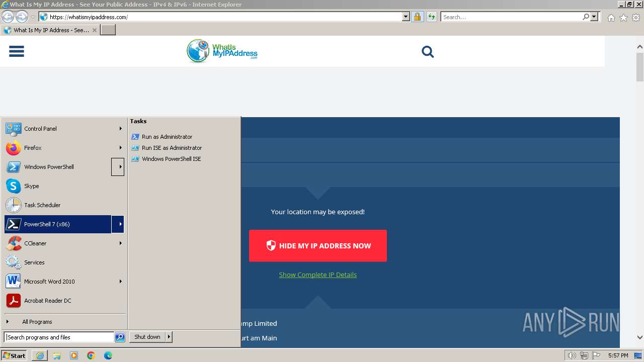Open address bar URL dropdown
The image size is (644, 362).
click(406, 17)
